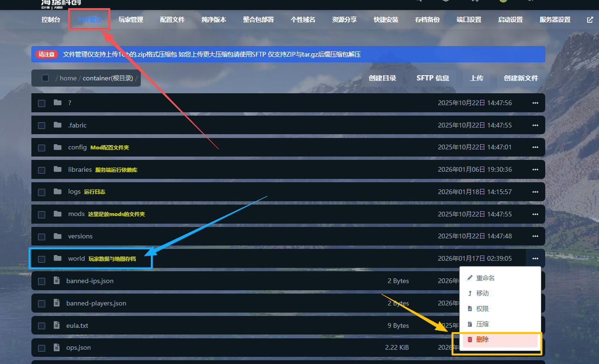This screenshot has width=599, height=364.
Task: Switch to the 玩家管理 navigation tab
Action: (131, 20)
